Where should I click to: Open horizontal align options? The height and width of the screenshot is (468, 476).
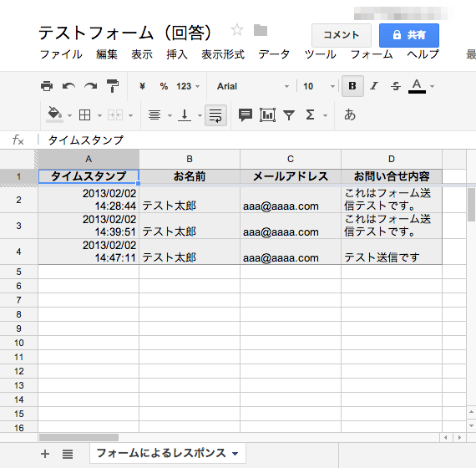pyautogui.click(x=154, y=115)
